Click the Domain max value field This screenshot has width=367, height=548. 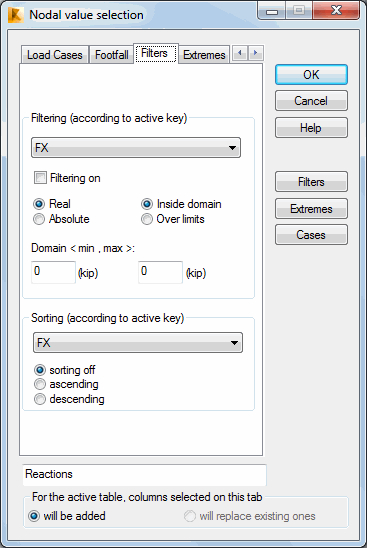tap(160, 272)
